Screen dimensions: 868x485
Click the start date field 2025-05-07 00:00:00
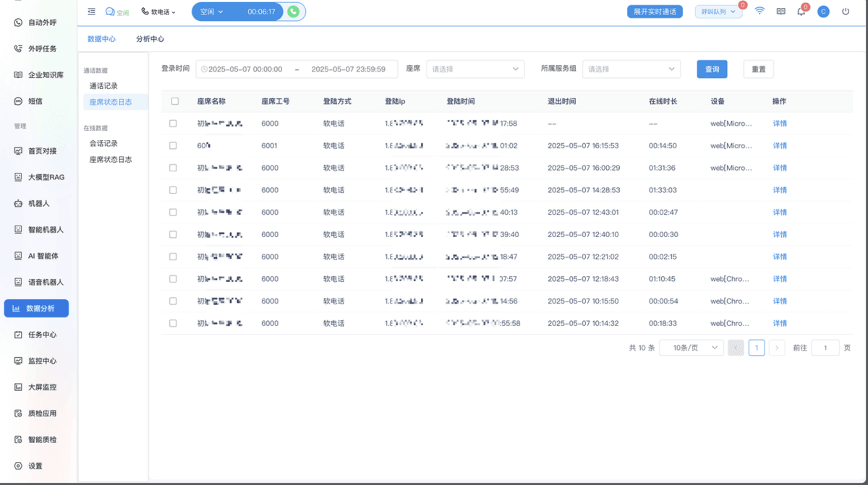[x=244, y=69]
